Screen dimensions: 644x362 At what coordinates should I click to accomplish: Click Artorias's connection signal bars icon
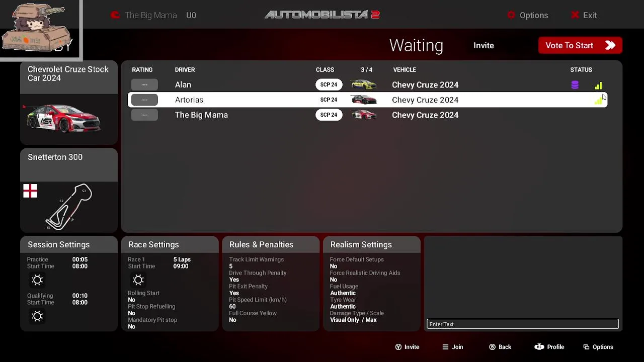(x=598, y=101)
